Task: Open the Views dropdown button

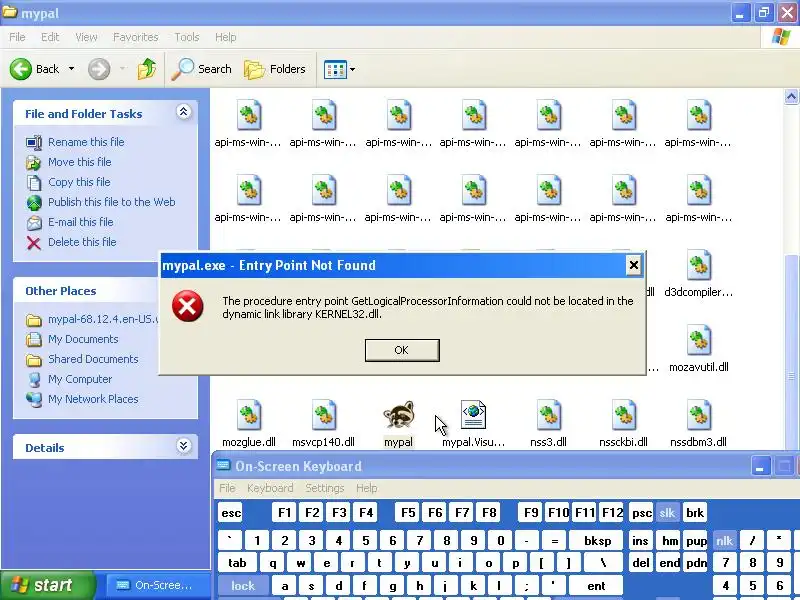Action: tap(339, 69)
